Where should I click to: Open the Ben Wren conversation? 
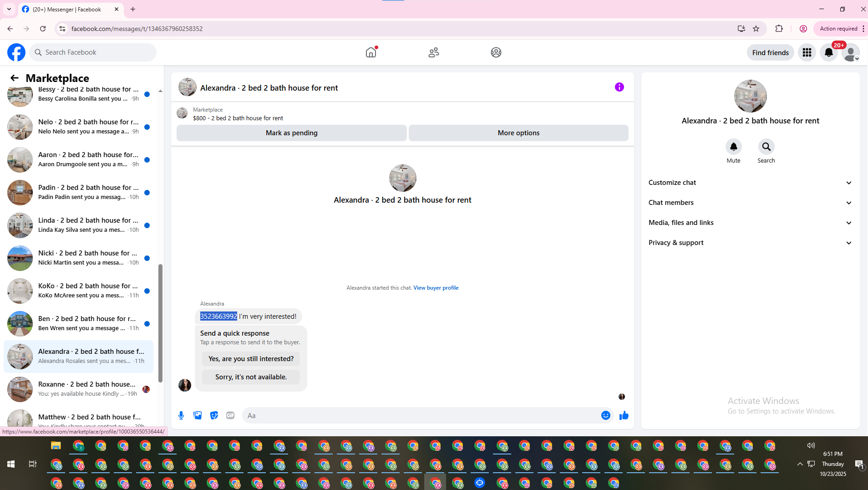[x=78, y=324]
